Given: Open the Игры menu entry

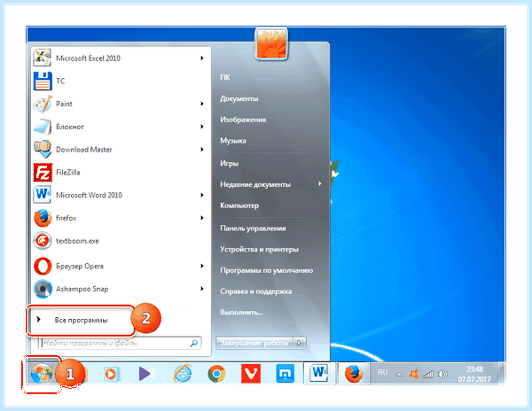Looking at the screenshot, I should [229, 163].
